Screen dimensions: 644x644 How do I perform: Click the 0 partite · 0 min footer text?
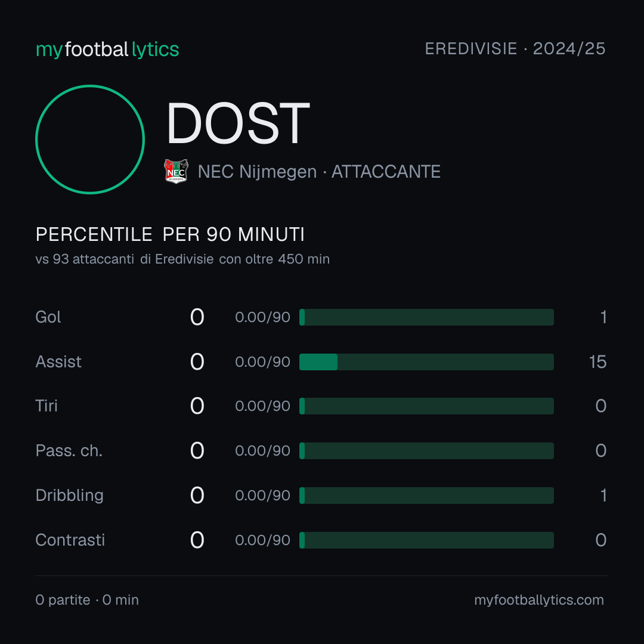tap(87, 600)
